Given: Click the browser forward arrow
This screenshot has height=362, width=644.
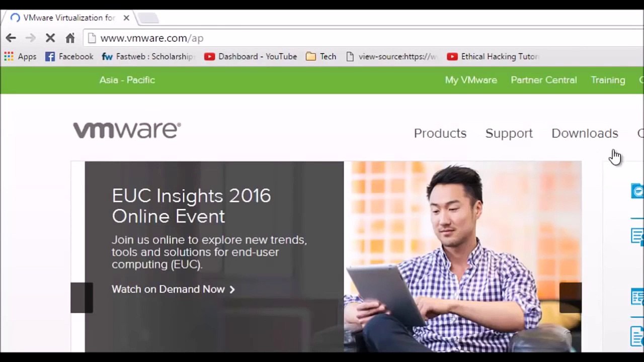Looking at the screenshot, I should pyautogui.click(x=30, y=38).
